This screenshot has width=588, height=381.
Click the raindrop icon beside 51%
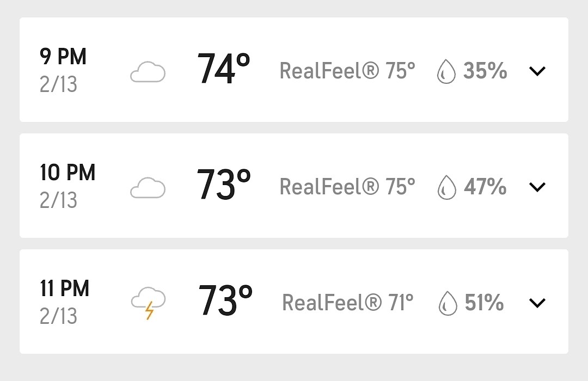pos(448,303)
